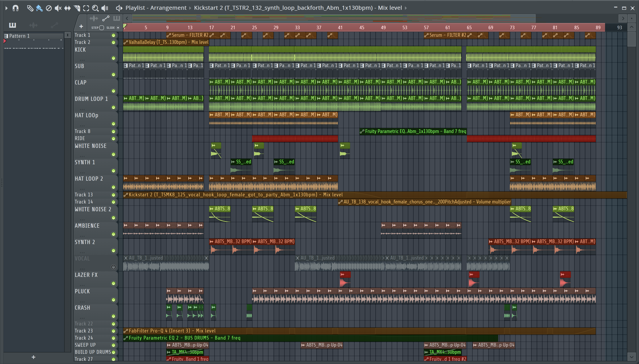Show audio clips in the picker
Screen dimensions: 639x364
[33, 25]
